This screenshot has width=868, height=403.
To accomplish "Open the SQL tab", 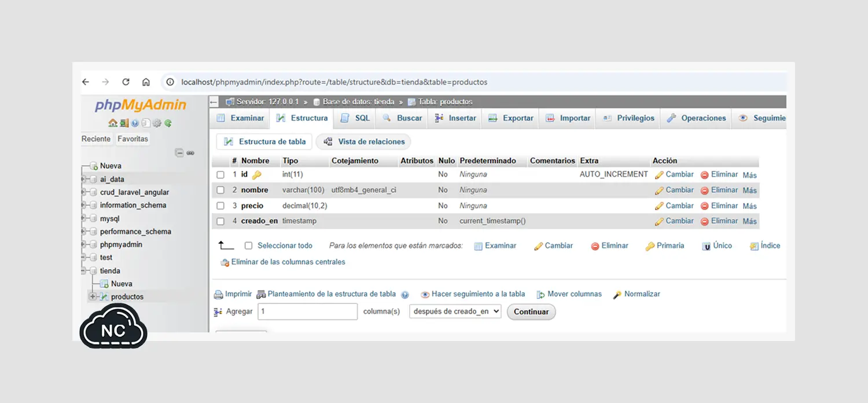I will [x=355, y=118].
